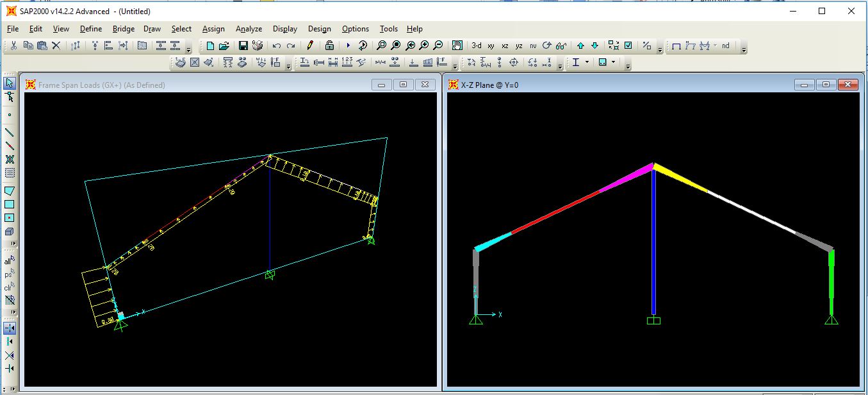Image resolution: width=868 pixels, height=395 pixels.
Task: Select Quick Draw Braces tool
Action: pos(10,159)
